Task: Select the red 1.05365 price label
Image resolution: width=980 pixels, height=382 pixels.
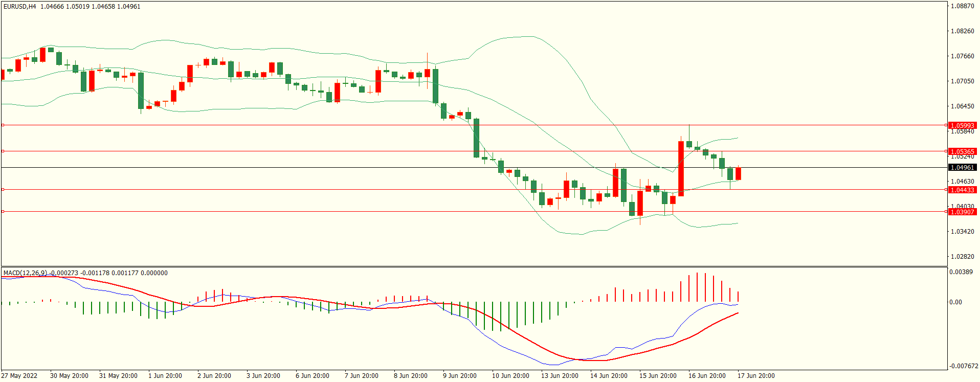Action: tap(962, 151)
